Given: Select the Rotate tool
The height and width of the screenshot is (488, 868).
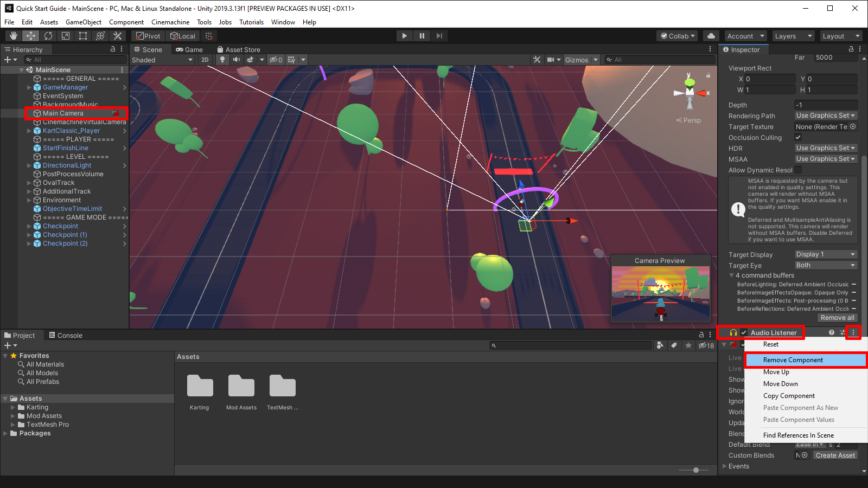Looking at the screenshot, I should click(48, 36).
